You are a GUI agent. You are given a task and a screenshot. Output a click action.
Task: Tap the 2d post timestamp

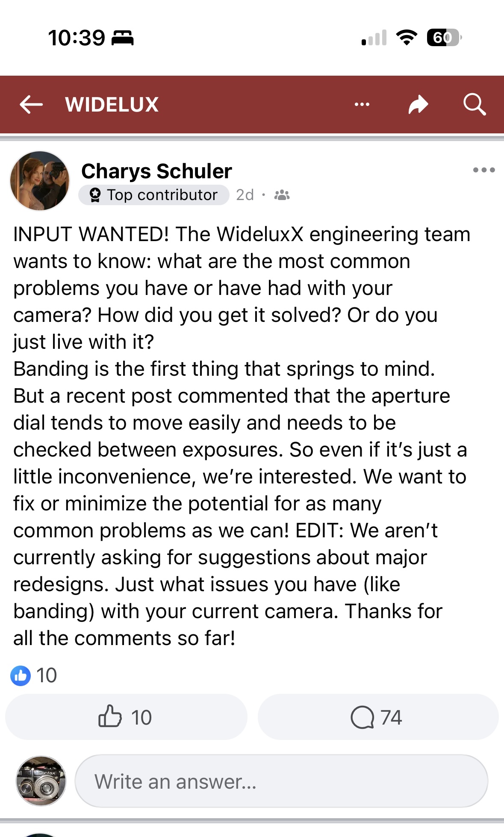tap(245, 195)
